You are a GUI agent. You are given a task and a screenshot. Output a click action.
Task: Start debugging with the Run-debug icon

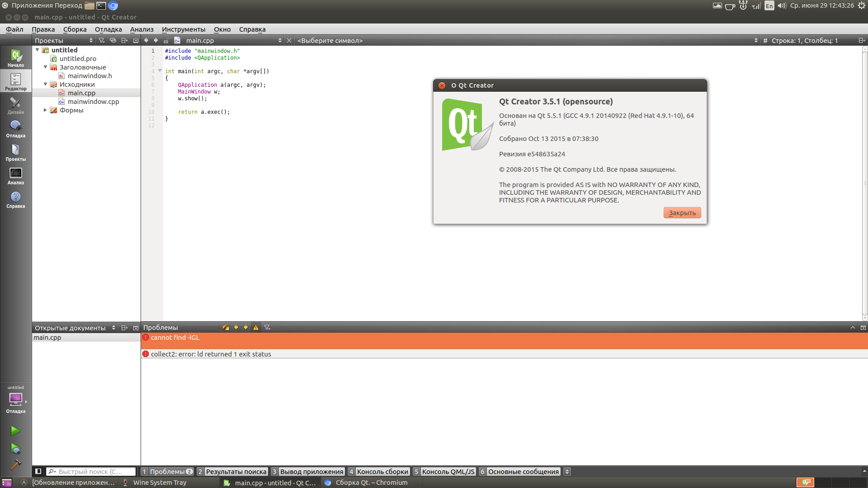click(x=16, y=448)
